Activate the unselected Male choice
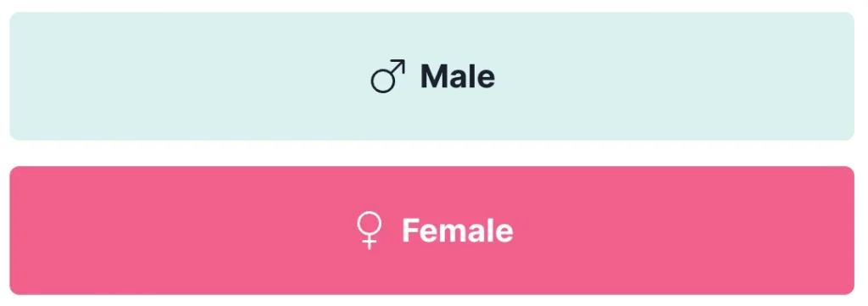868x306 pixels. [431, 76]
